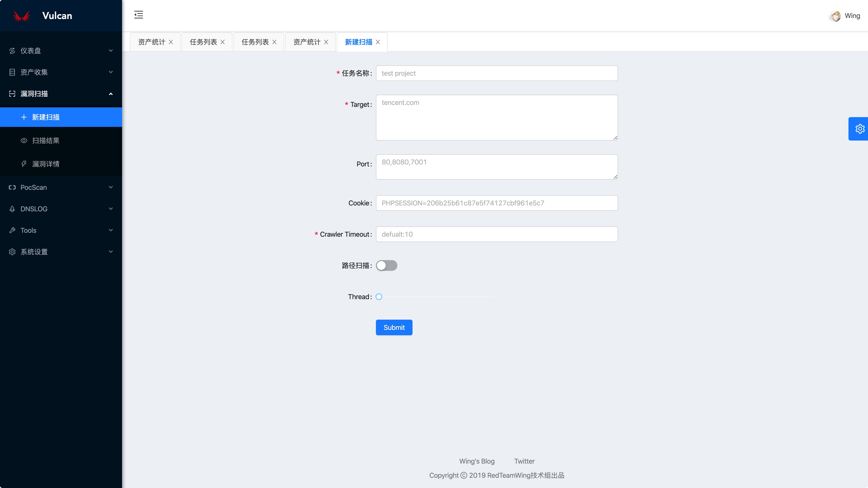Expand the 资产收集 submenu
Viewport: 868px width, 488px height.
(x=61, y=72)
